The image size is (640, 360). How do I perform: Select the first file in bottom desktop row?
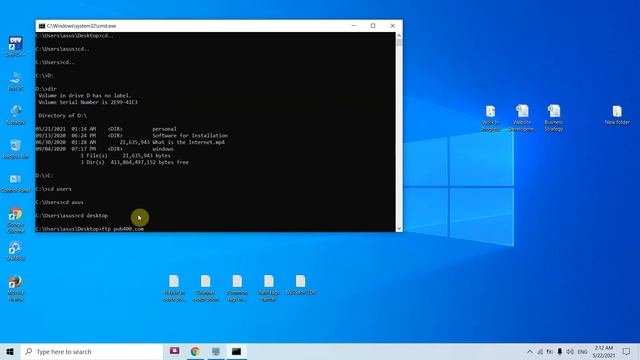pyautogui.click(x=174, y=288)
